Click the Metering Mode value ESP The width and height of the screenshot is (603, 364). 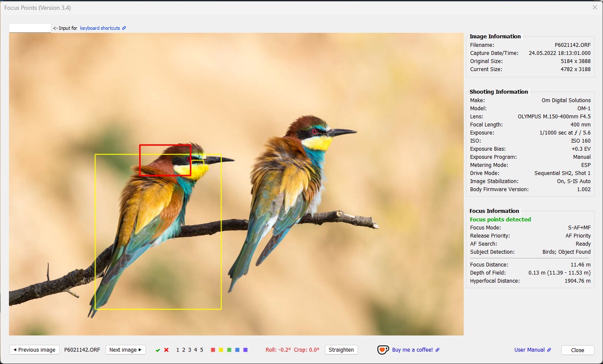(586, 165)
